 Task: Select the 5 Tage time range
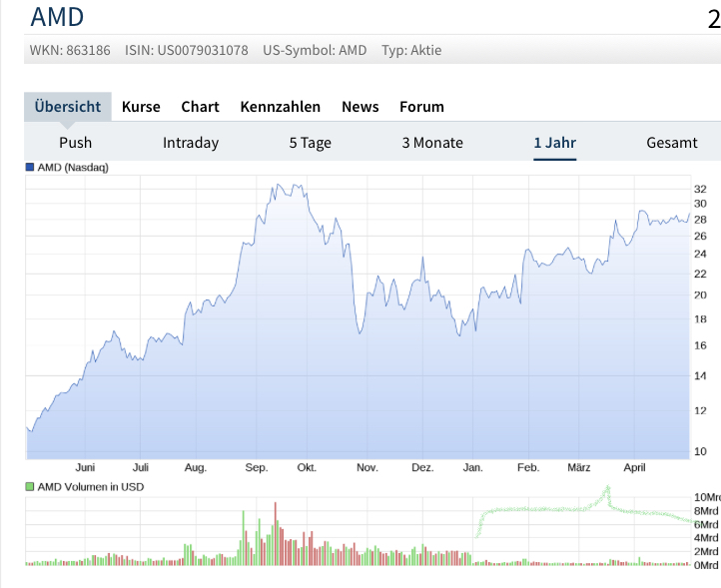coord(310,143)
